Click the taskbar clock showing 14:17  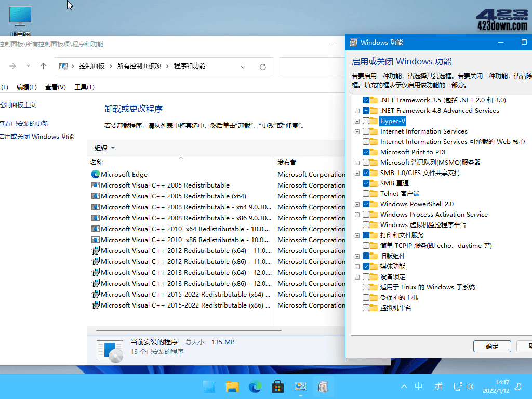pos(496,387)
